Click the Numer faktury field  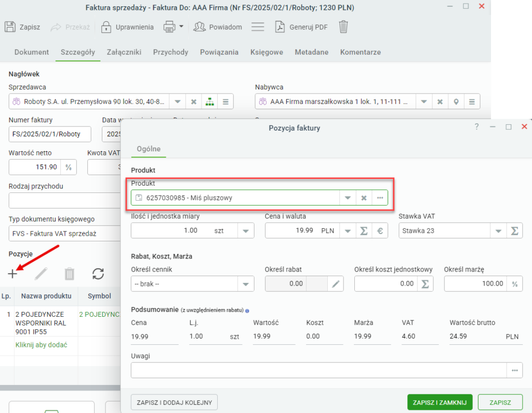(x=50, y=134)
